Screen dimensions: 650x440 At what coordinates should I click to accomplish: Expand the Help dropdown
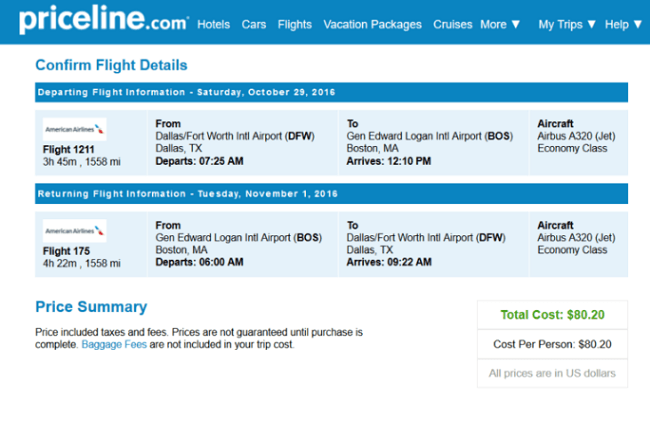pos(623,24)
